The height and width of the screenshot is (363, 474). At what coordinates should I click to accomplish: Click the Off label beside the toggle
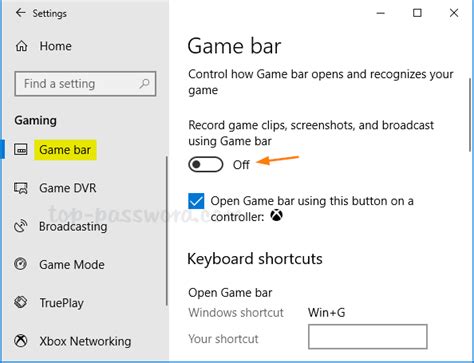pyautogui.click(x=241, y=165)
